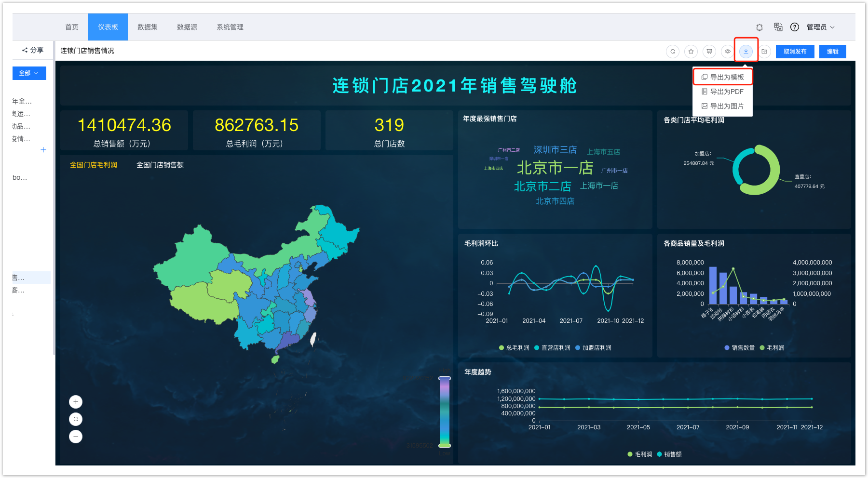Toggle 加盟店利润 legend item
The image size is (868, 478).
[593, 348]
